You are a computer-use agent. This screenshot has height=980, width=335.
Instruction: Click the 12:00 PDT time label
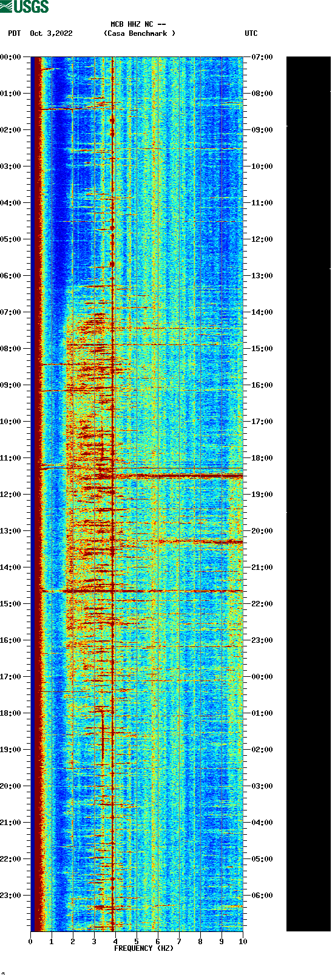(x=10, y=495)
